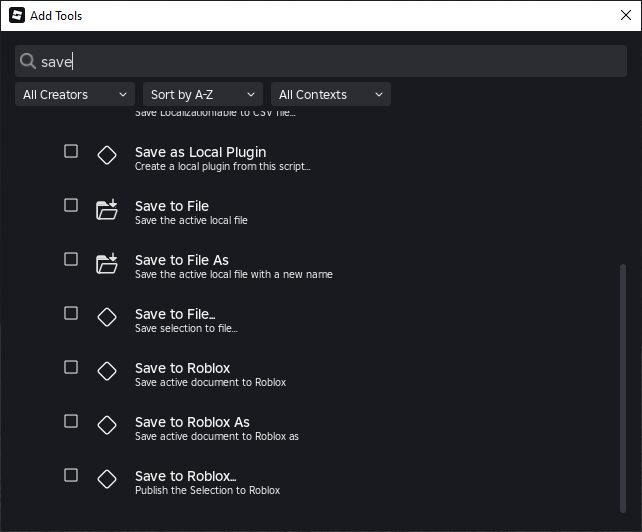Screen dimensions: 642x532
Task: Click the 'Save selection to file...' description
Action: coord(186,328)
